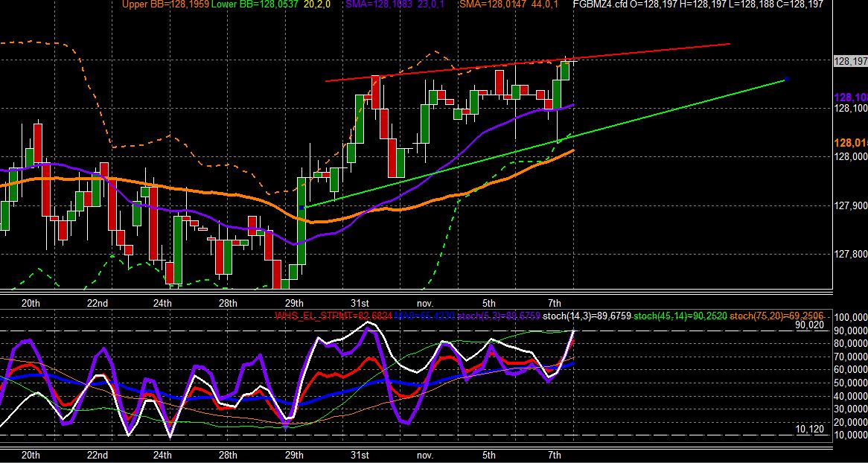The image size is (868, 463).
Task: Click the 7th date label under price chart
Action: pyautogui.click(x=554, y=304)
